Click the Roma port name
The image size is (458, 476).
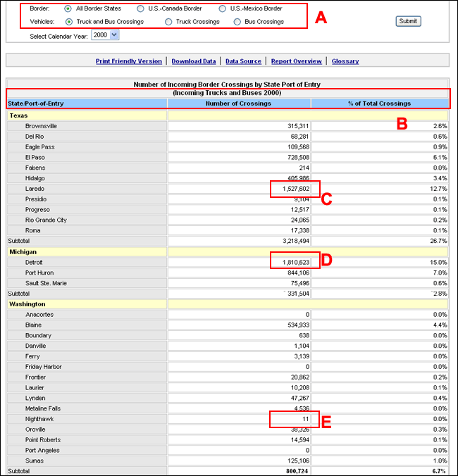33,230
